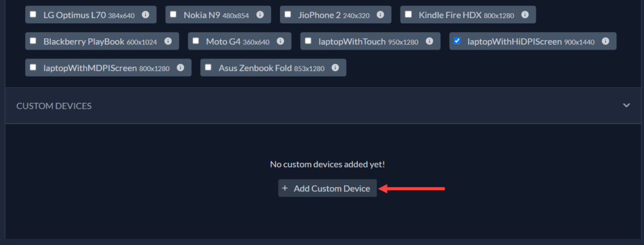Uncheck the laptopWithHiDPIScreen checkbox

click(457, 41)
